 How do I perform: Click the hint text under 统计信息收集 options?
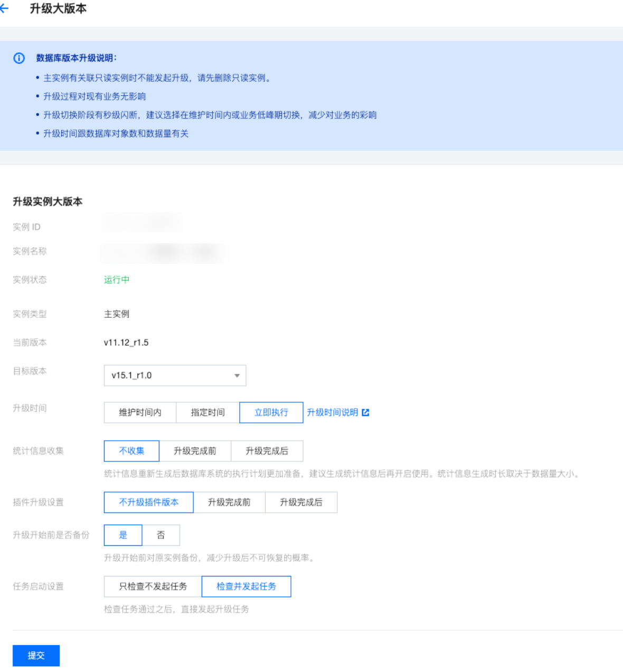point(343,474)
